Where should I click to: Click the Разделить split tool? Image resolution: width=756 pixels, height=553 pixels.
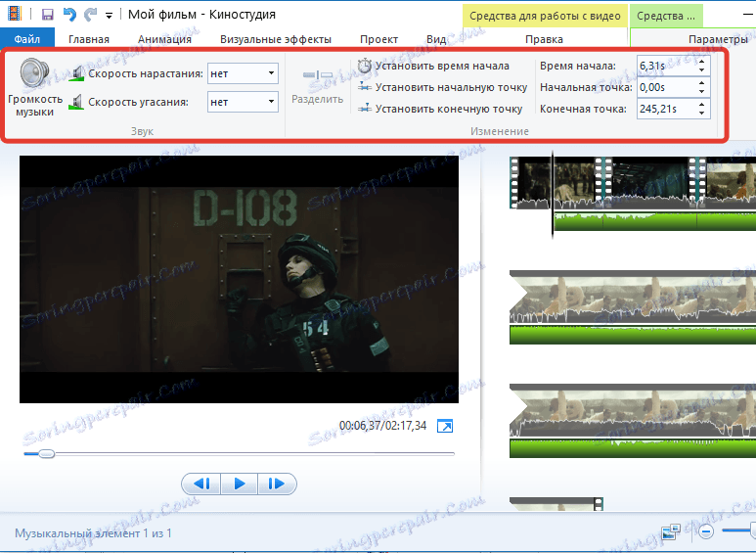[318, 87]
